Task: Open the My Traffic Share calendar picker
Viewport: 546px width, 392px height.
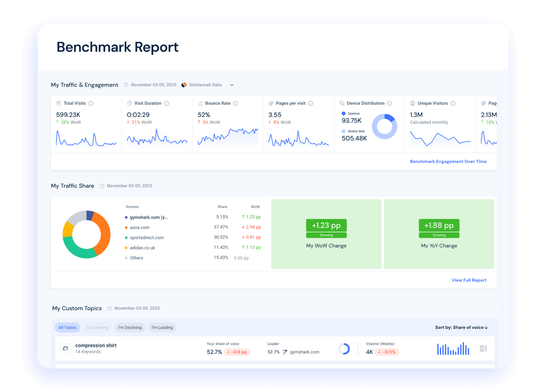Action: coord(102,185)
